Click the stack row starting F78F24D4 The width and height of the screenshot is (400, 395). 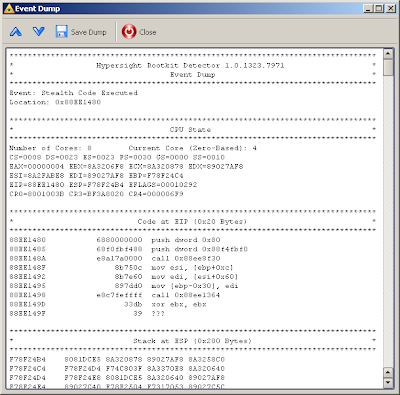117,378
